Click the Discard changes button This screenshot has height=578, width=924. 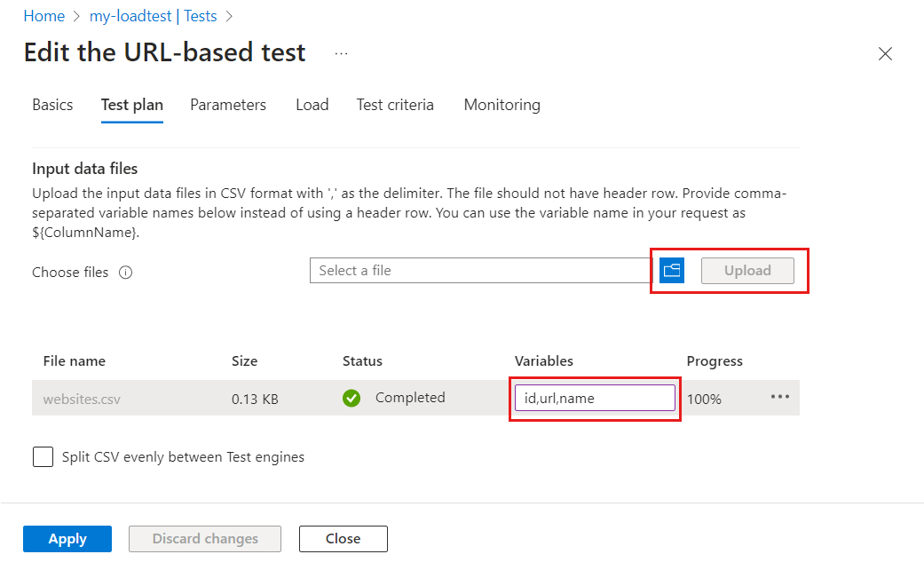[205, 539]
